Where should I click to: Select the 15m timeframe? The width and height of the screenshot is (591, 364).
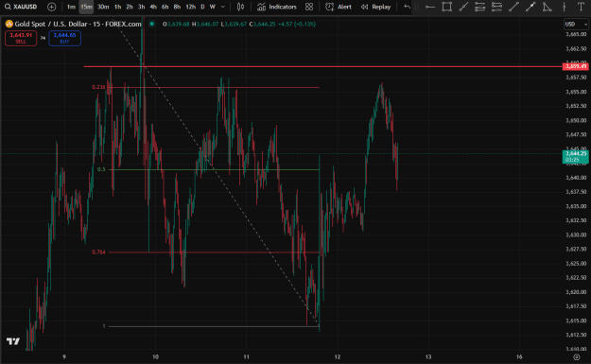pyautogui.click(x=86, y=7)
